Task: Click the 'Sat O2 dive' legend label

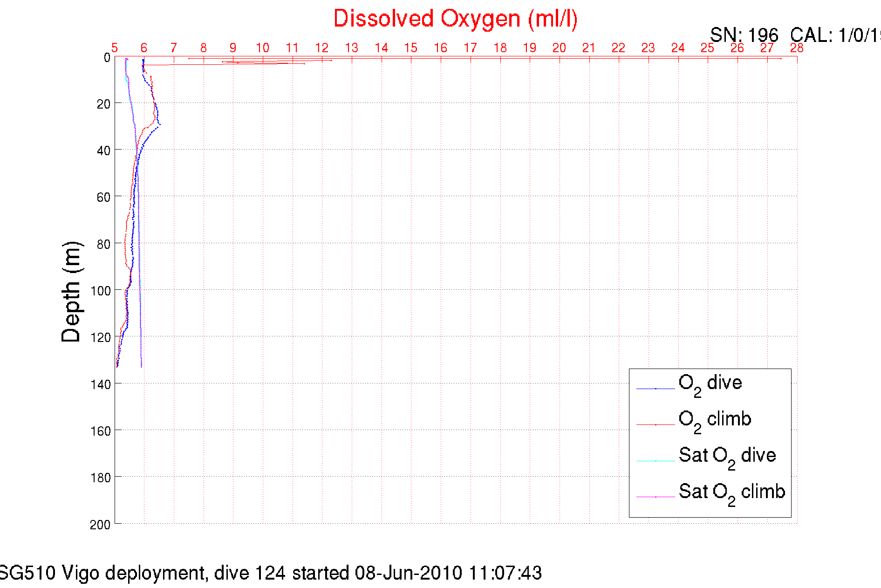Action: point(727,456)
